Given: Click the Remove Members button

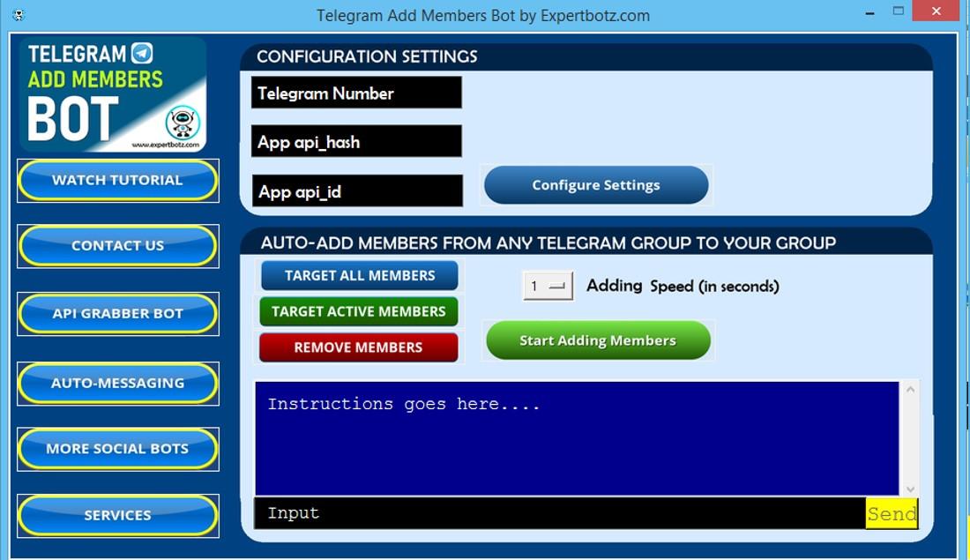Looking at the screenshot, I should pyautogui.click(x=358, y=347).
